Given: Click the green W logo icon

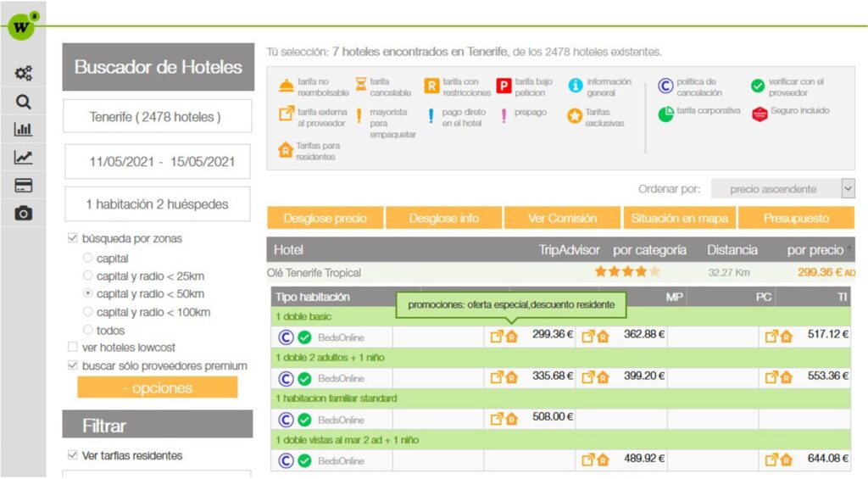Looking at the screenshot, I should tap(21, 25).
